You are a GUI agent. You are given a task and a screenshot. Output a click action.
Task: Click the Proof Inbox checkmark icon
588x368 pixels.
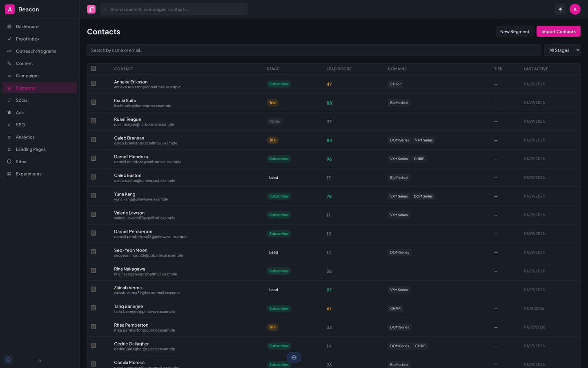9,39
